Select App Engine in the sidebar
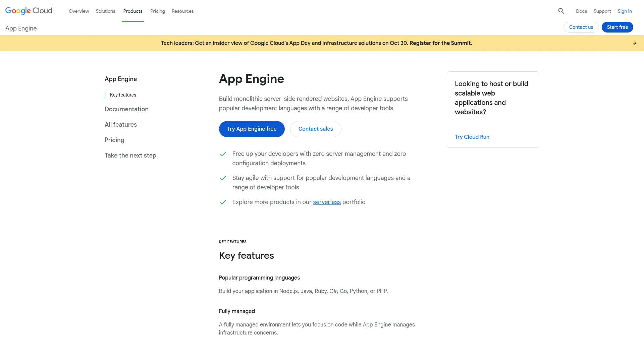Image resolution: width=644 pixels, height=362 pixels. click(x=121, y=79)
